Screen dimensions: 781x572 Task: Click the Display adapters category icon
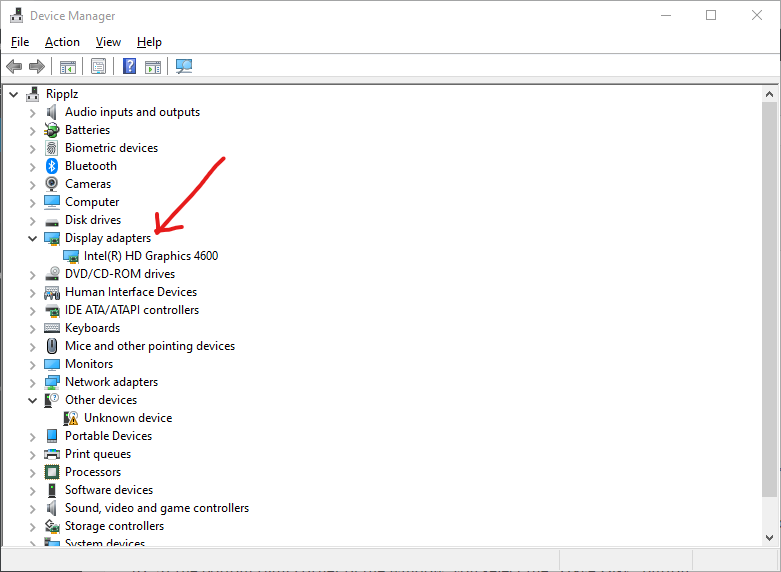[x=52, y=238]
